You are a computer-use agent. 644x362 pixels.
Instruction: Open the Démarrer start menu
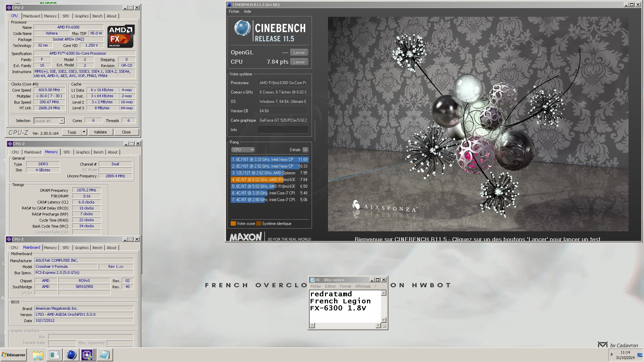point(13,355)
